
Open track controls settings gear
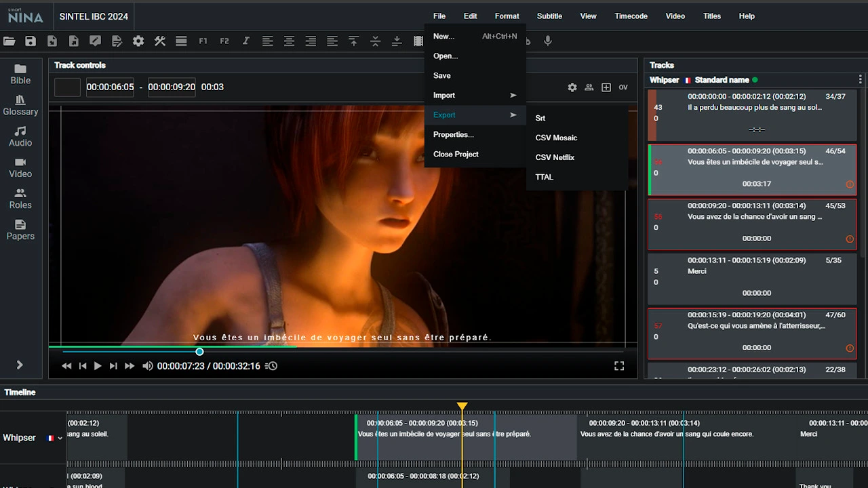tap(572, 87)
